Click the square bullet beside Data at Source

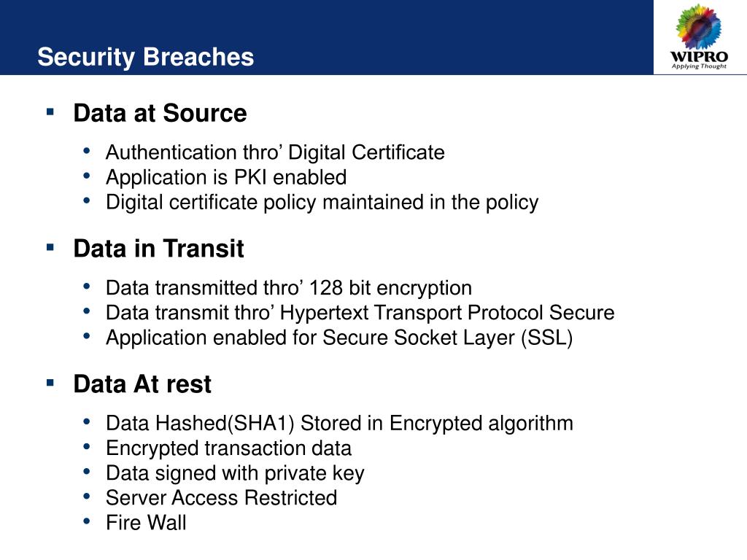(x=50, y=112)
